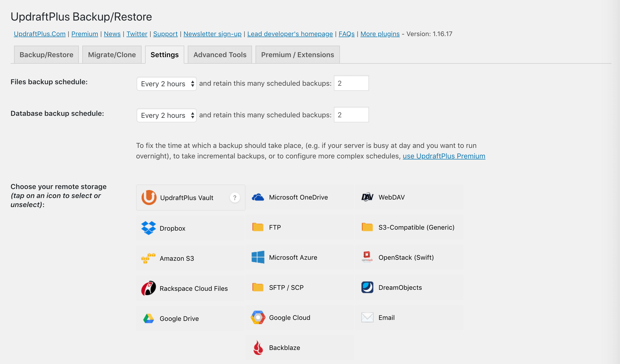Viewport: 620px width, 364px height.
Task: Focus the files backup retain count field
Action: click(351, 83)
